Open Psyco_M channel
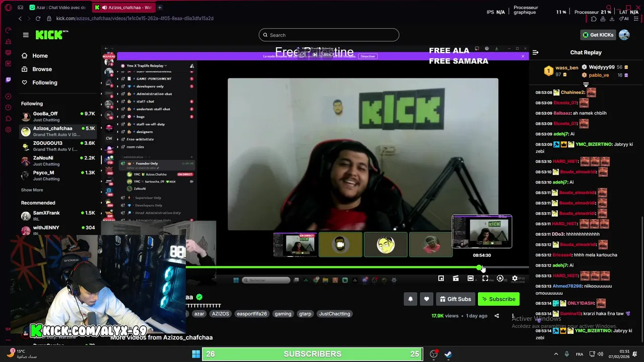Viewport: 644px width, 362px height. (x=58, y=175)
